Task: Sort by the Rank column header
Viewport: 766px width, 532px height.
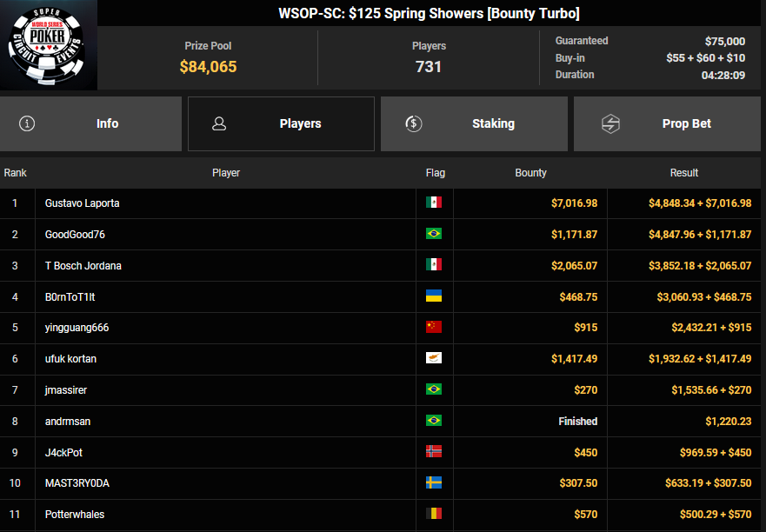Action: (16, 173)
